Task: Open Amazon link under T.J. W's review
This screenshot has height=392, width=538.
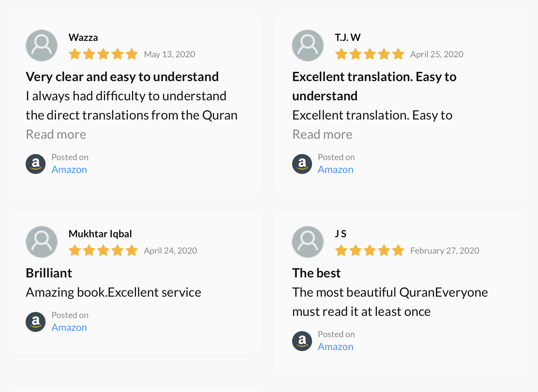Action: tap(336, 170)
